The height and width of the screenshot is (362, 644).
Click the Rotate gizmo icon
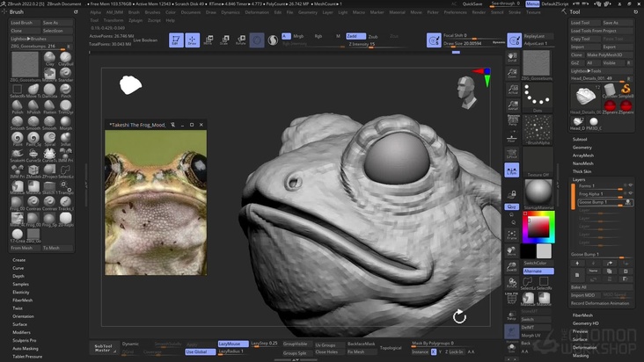(x=239, y=40)
